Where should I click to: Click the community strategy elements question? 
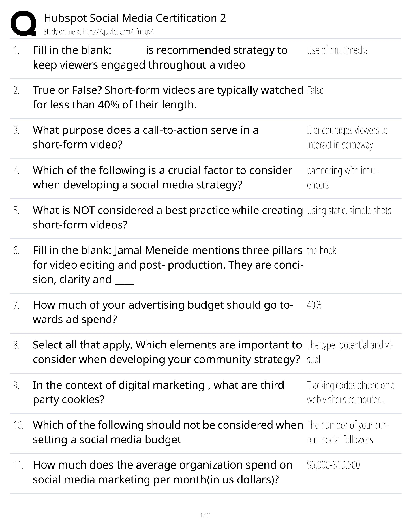tap(167, 352)
